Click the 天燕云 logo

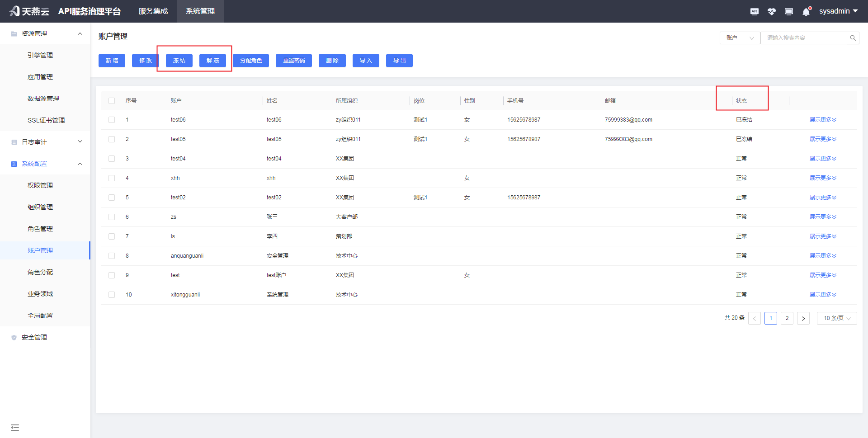29,11
